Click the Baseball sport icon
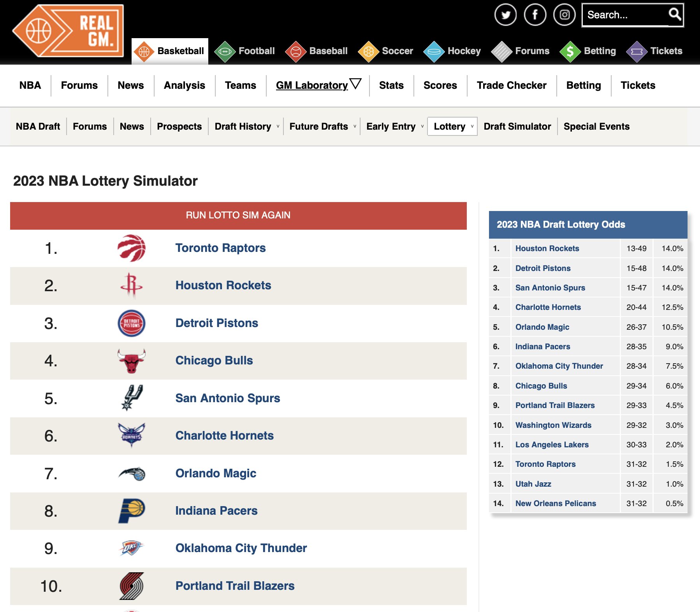This screenshot has height=612, width=700. point(296,51)
